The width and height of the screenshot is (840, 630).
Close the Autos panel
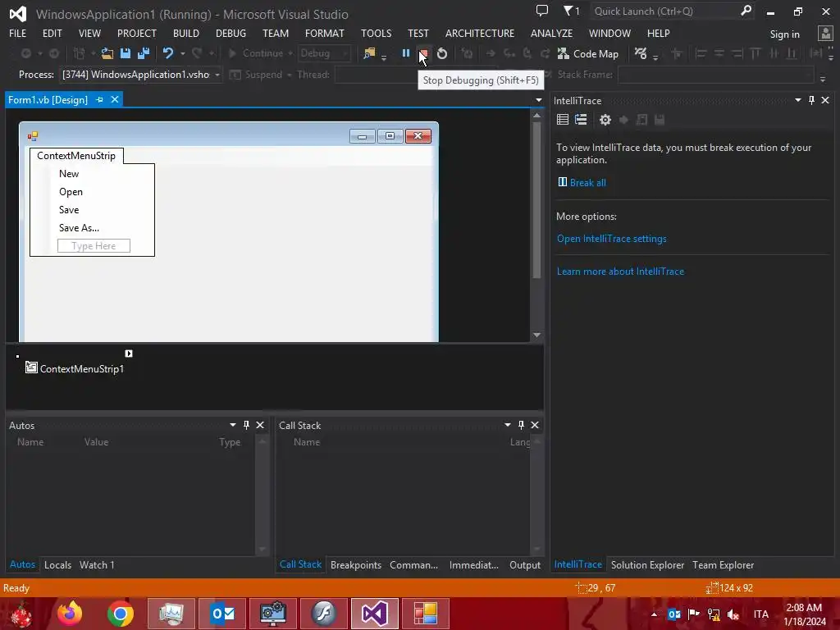[260, 425]
